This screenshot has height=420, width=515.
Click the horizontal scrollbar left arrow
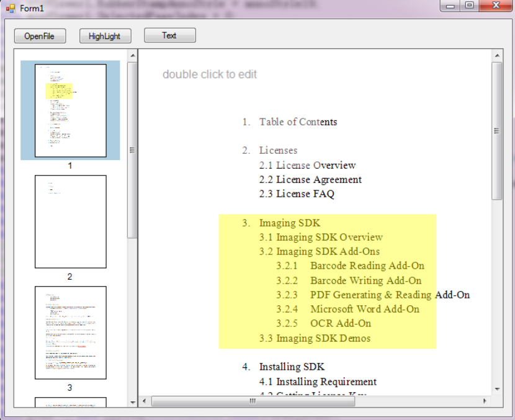pos(144,401)
